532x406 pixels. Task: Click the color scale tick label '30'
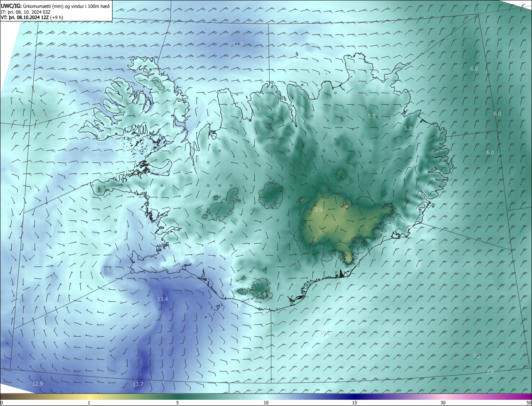click(443, 403)
